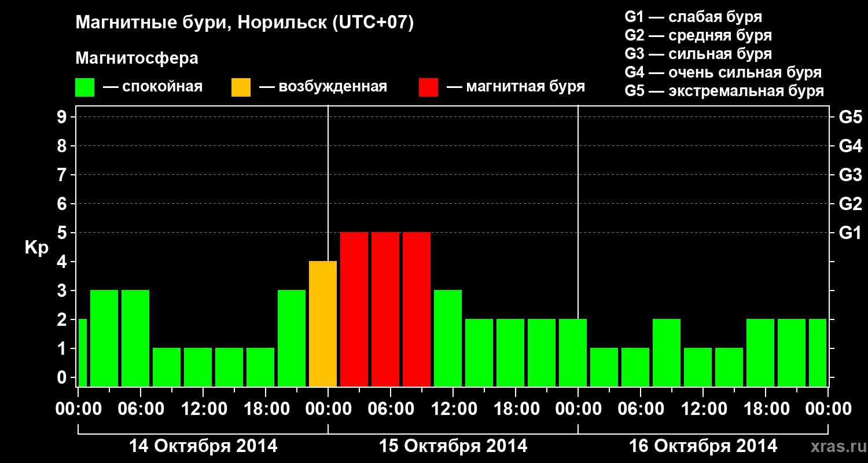Click the '12:00' time label under 16 October
The image size is (868, 463).
[x=703, y=409]
